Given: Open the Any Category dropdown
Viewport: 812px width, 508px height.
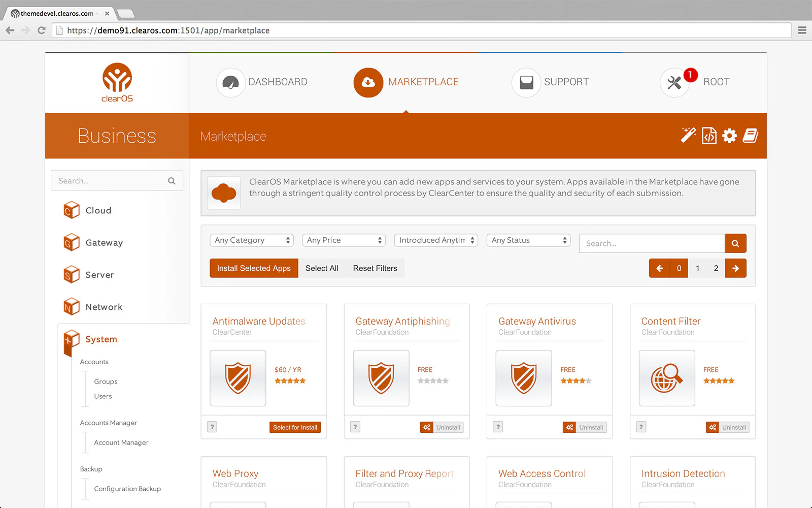Looking at the screenshot, I should coord(252,240).
